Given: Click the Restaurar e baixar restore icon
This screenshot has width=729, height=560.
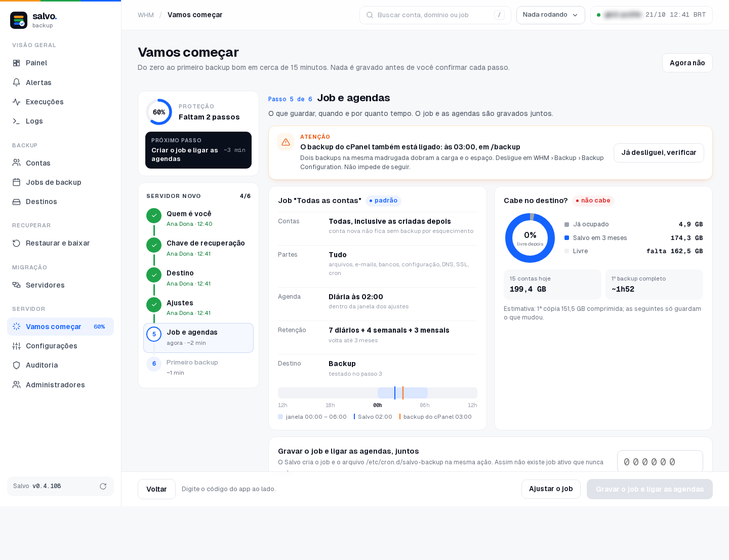Looking at the screenshot, I should (x=16, y=243).
